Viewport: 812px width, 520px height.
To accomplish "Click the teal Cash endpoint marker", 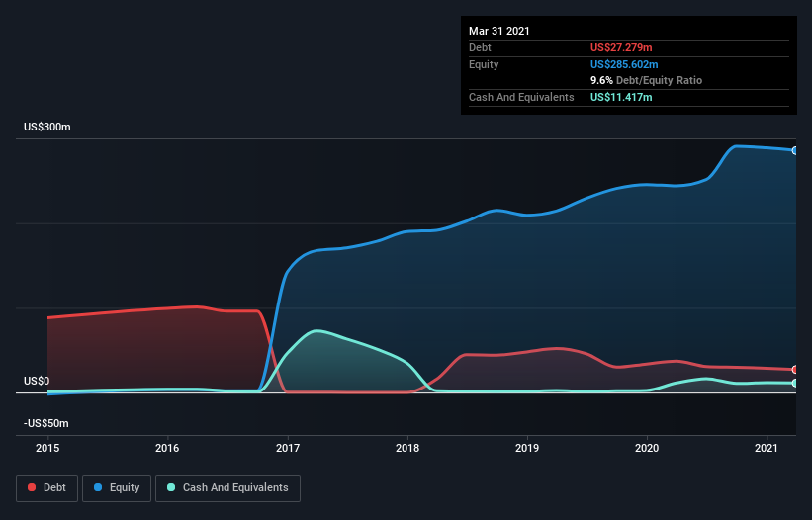I will [x=795, y=383].
